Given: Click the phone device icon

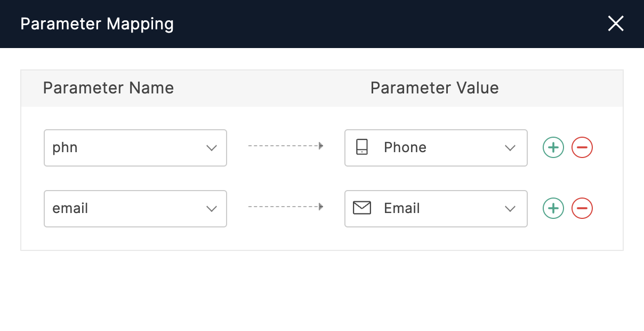Looking at the screenshot, I should 362,147.
